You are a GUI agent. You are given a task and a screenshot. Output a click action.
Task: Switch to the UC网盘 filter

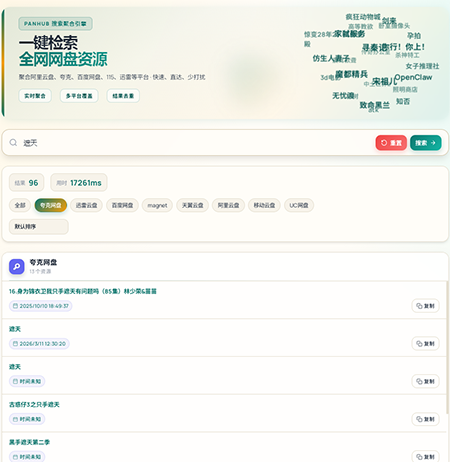click(299, 205)
